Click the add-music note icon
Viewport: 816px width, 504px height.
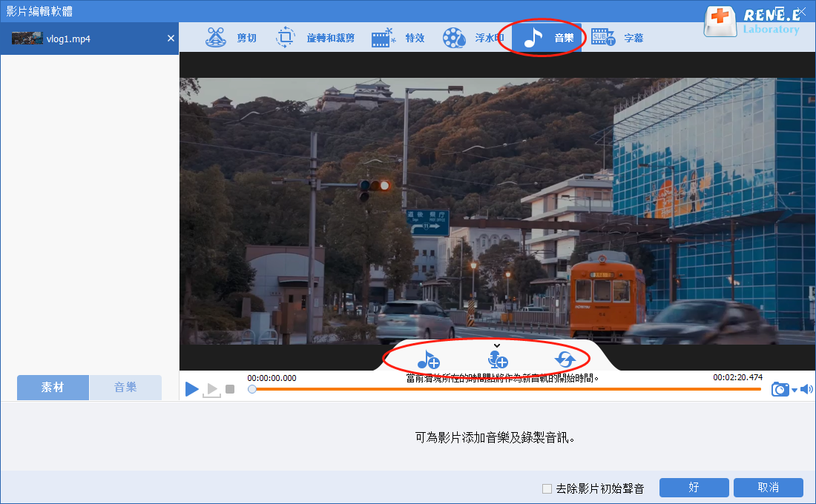click(428, 359)
